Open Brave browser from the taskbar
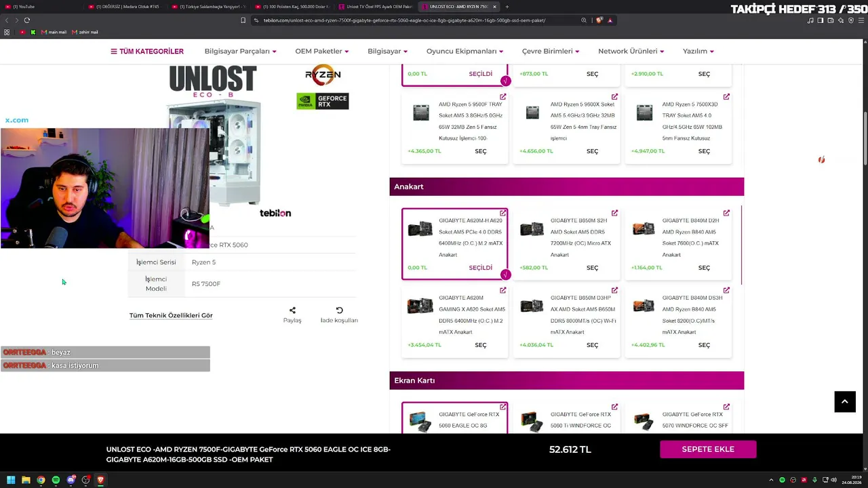Screen dimensions: 868x488 (x=100, y=480)
